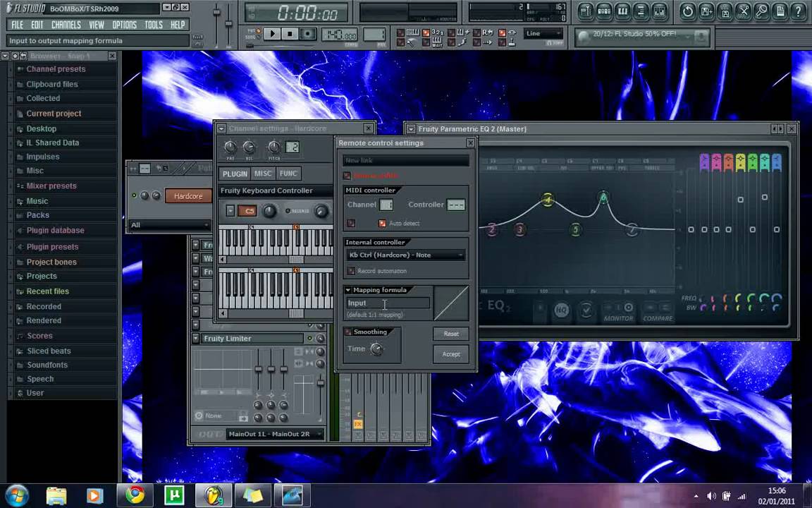
Task: Open the CHANNELS menu
Action: click(66, 25)
